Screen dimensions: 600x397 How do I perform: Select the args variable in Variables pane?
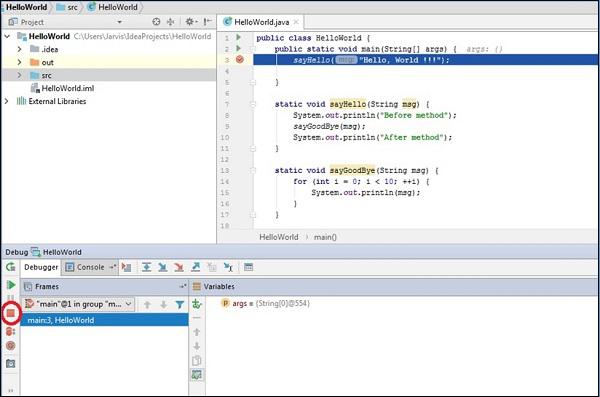point(265,303)
